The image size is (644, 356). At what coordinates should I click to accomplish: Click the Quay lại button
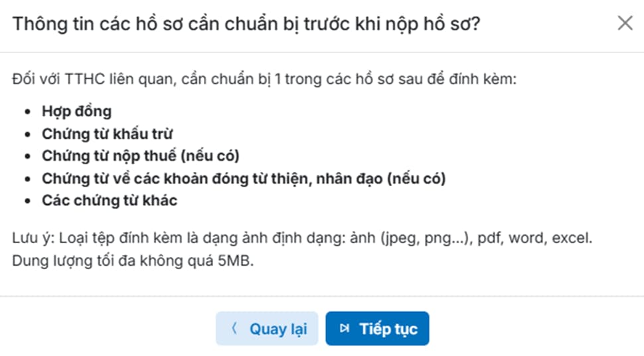tap(267, 329)
